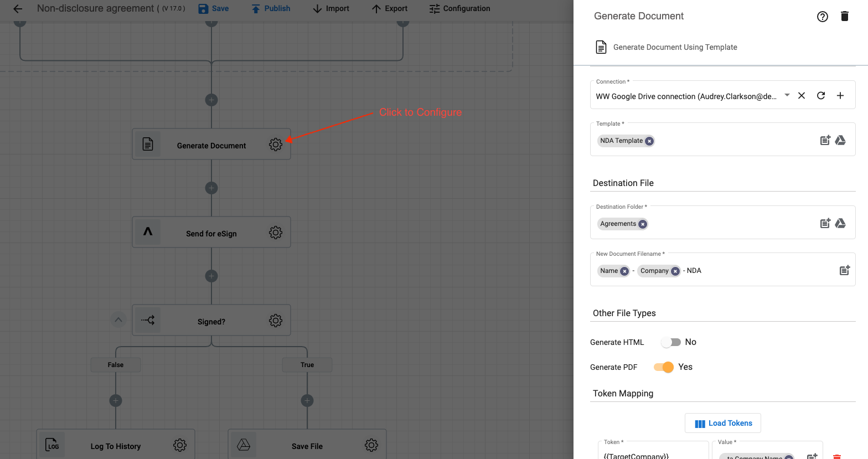Configure the Signed? node gear

tap(276, 321)
